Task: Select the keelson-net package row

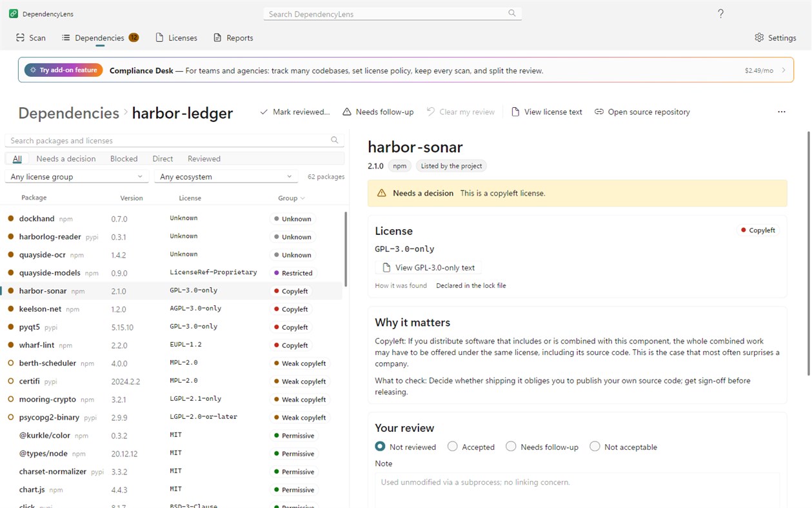Action: click(x=172, y=309)
